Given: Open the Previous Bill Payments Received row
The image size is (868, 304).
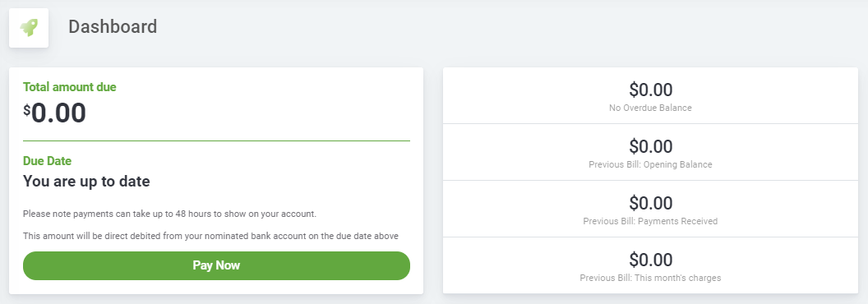Looking at the screenshot, I should click(650, 209).
